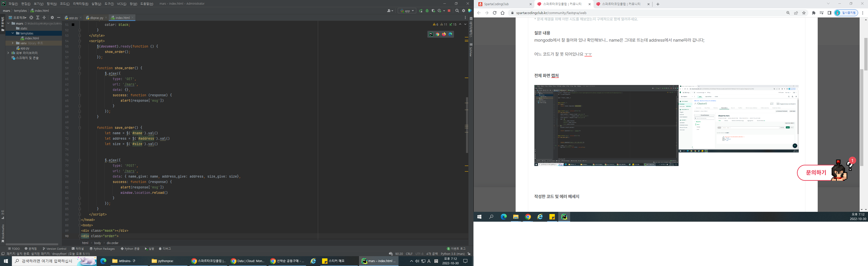Image resolution: width=868 pixels, height=266 pixels.
Task: Open the profiler run options arrow
Action: coord(444,11)
